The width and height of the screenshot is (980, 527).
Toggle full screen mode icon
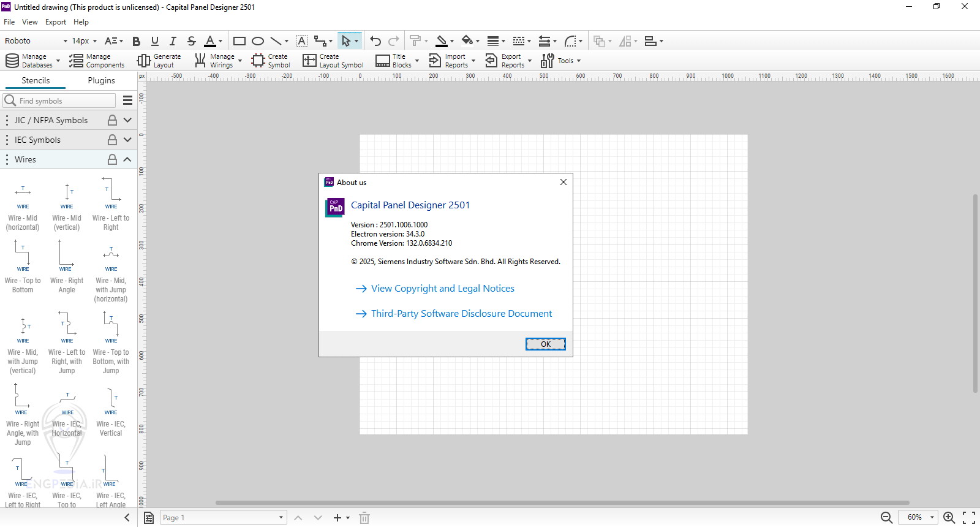[969, 518]
